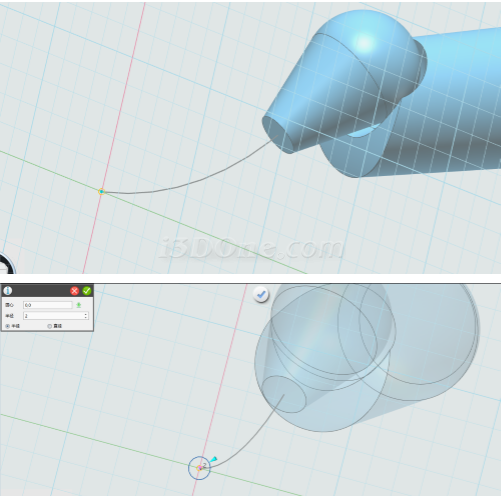Select the small circular end face of the transparent cone
This screenshot has height=496, width=503.
coord(283,394)
